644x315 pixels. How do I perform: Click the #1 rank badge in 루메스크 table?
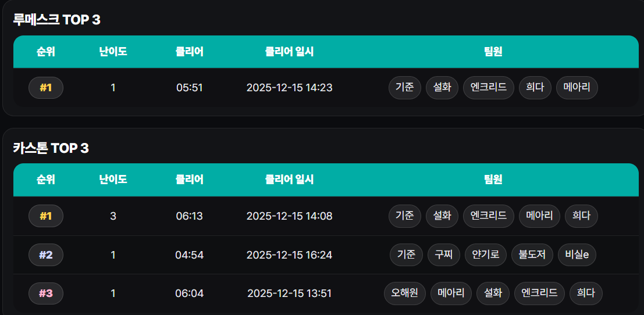tap(46, 88)
